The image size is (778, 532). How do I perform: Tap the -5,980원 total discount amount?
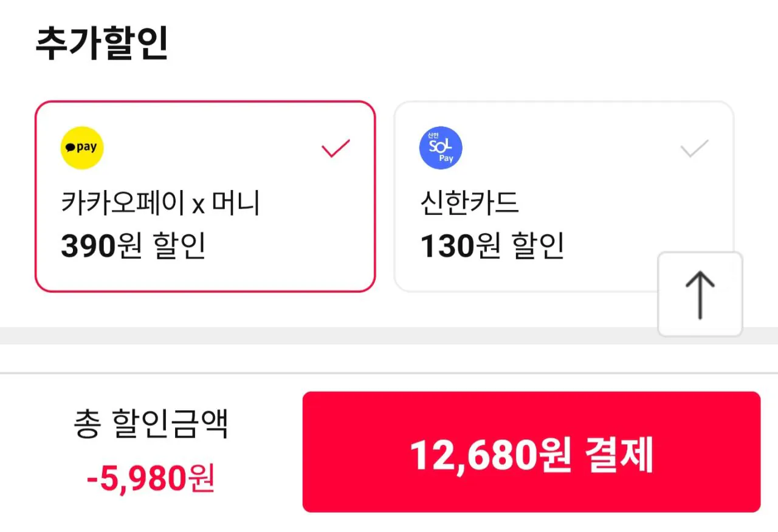(151, 479)
